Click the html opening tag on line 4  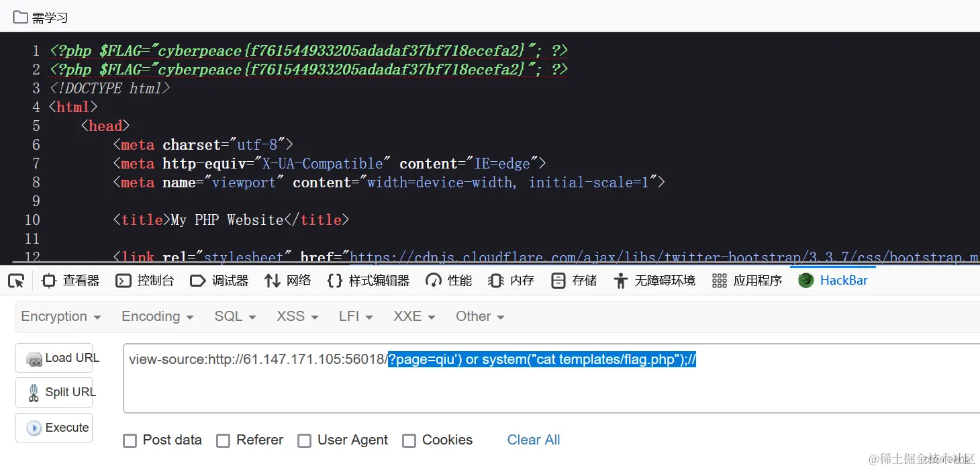click(x=73, y=107)
